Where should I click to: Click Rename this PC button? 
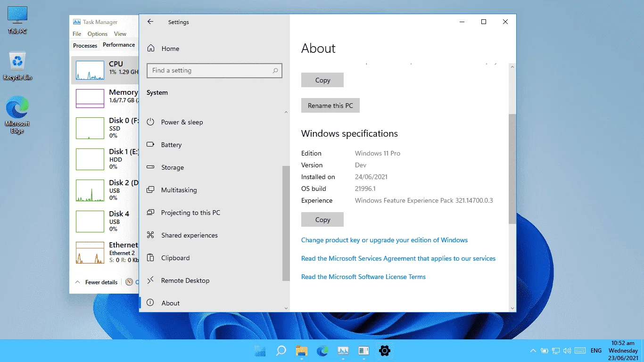(x=330, y=106)
